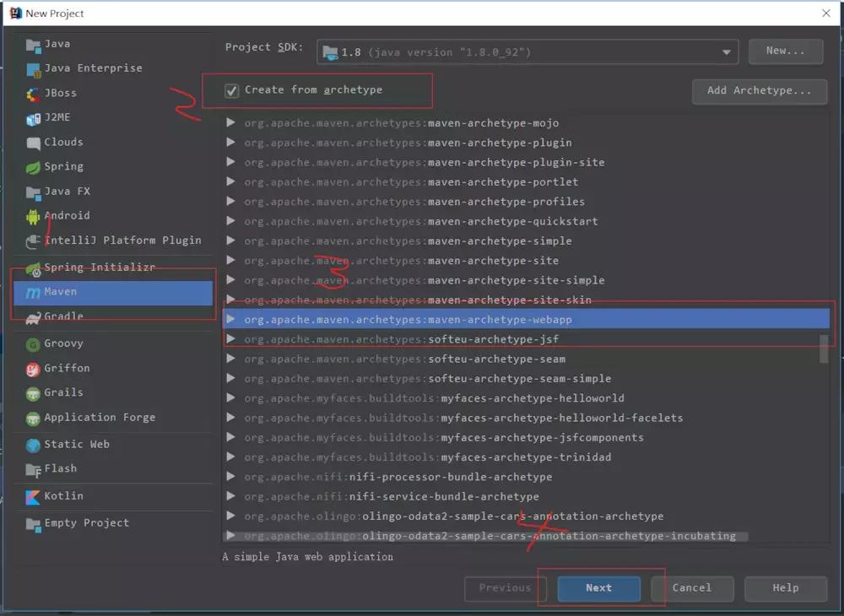This screenshot has width=844, height=616.
Task: Expand the maven-archetype-quickstart node
Action: (231, 221)
